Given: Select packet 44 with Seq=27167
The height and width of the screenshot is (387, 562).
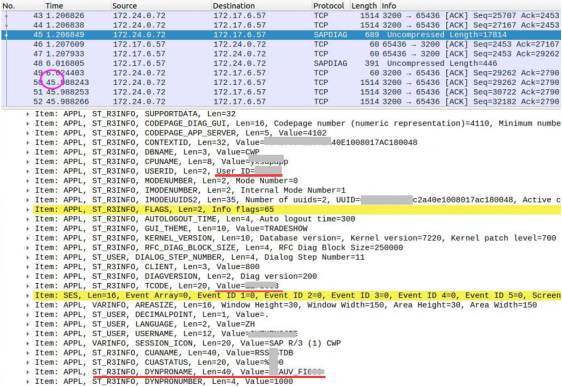Looking at the screenshot, I should point(281,25).
